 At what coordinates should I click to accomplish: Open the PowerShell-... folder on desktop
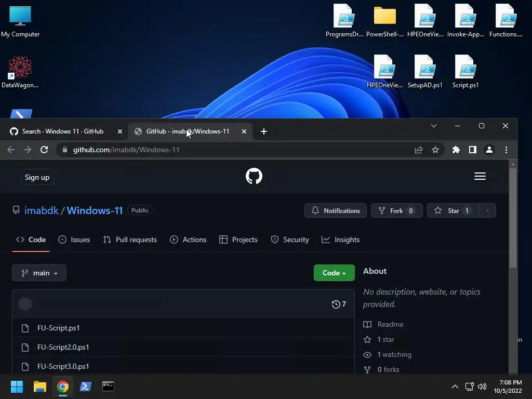[x=385, y=21]
